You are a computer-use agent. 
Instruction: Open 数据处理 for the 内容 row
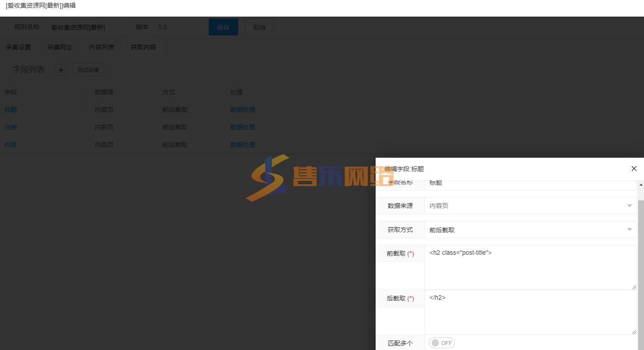pos(243,145)
